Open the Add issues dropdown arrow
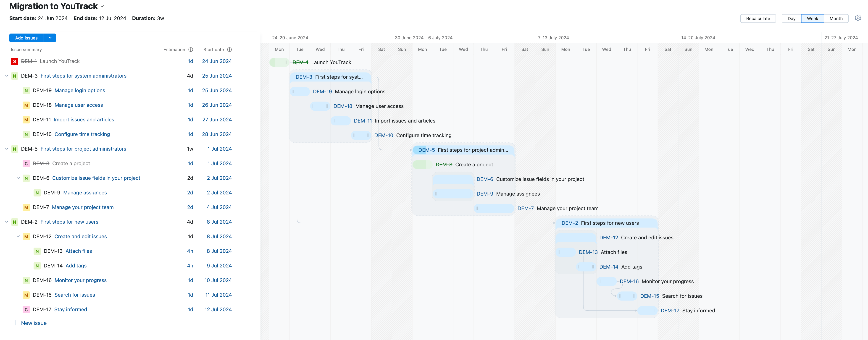 (x=50, y=38)
